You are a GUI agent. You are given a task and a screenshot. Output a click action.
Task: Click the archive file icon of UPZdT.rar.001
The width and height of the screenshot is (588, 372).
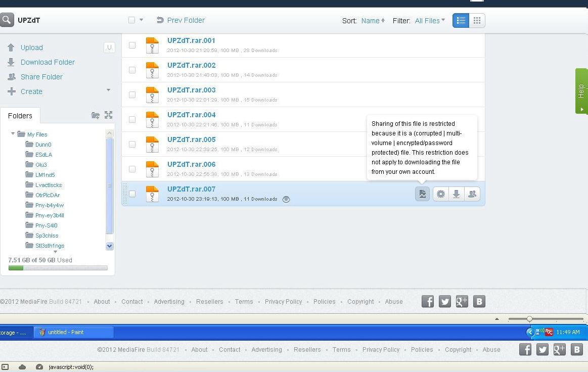152,45
